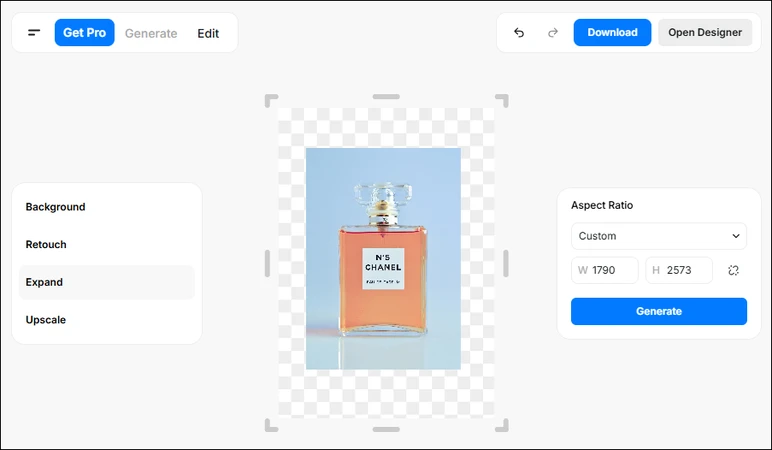Open the Custom aspect ratio dropdown
Viewport: 772px width, 450px height.
pos(659,236)
